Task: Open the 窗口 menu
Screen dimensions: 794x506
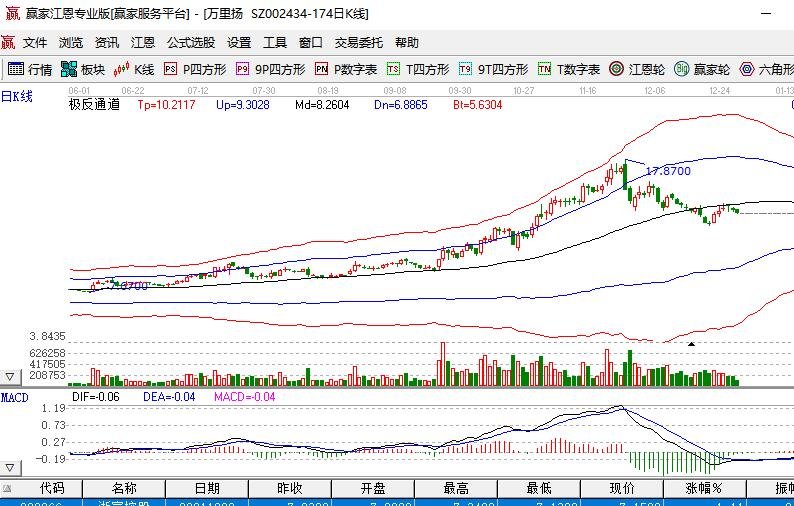Action: tap(311, 43)
